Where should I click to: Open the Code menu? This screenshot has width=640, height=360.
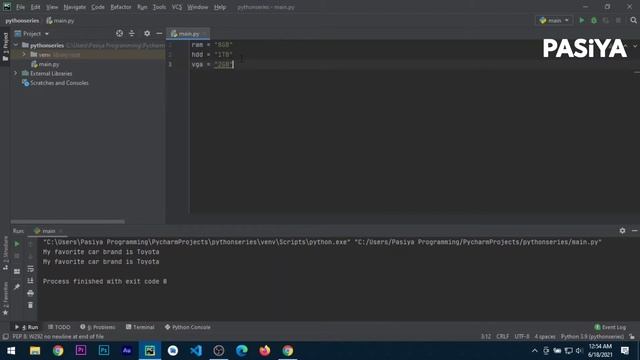coord(98,7)
